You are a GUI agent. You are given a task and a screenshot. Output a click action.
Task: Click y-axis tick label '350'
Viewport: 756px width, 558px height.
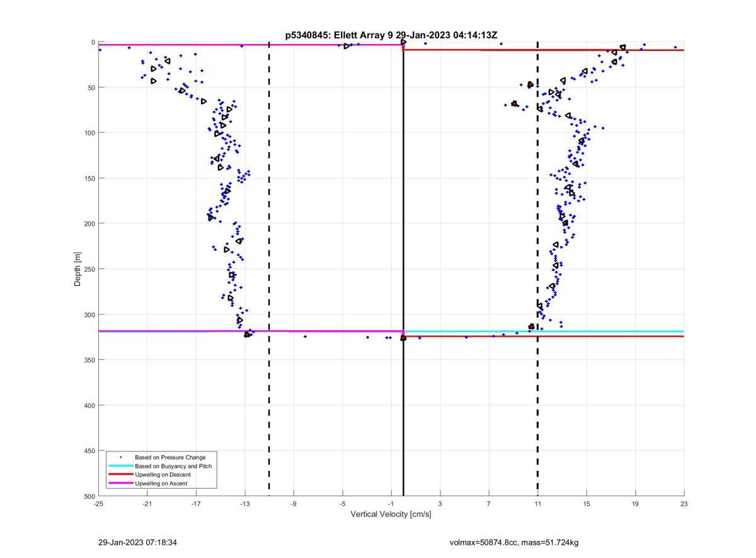tap(89, 360)
